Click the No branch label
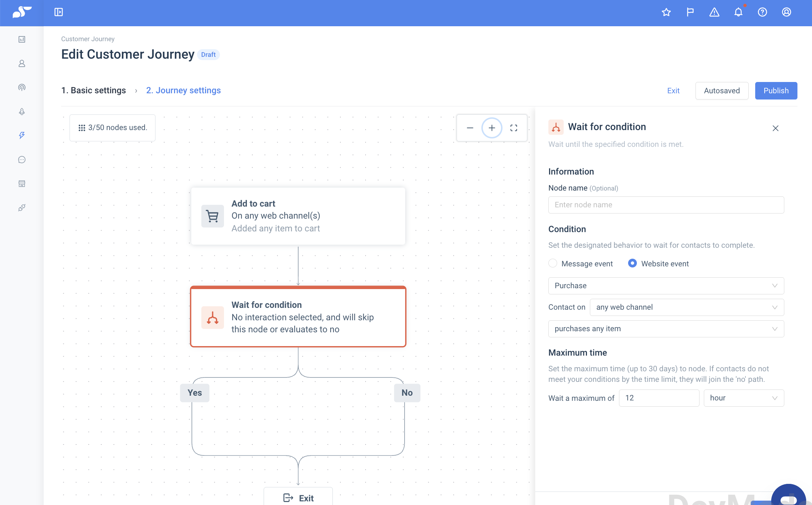812x505 pixels. coord(407,393)
